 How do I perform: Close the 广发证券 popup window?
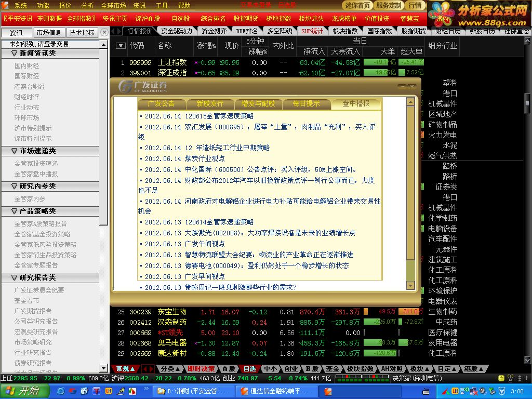(x=411, y=87)
